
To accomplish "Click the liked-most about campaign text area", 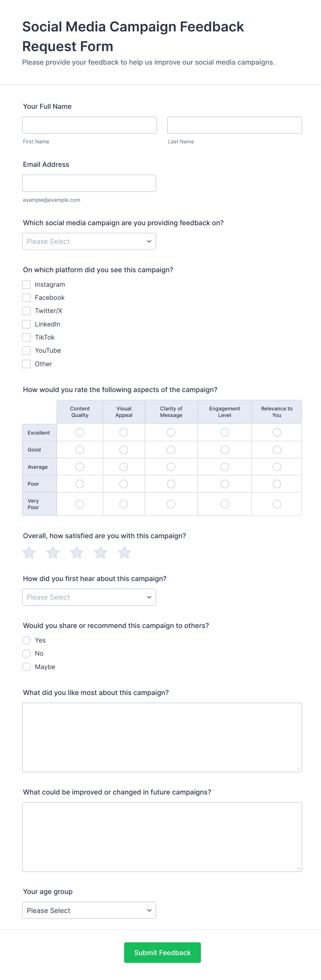I will (162, 737).
